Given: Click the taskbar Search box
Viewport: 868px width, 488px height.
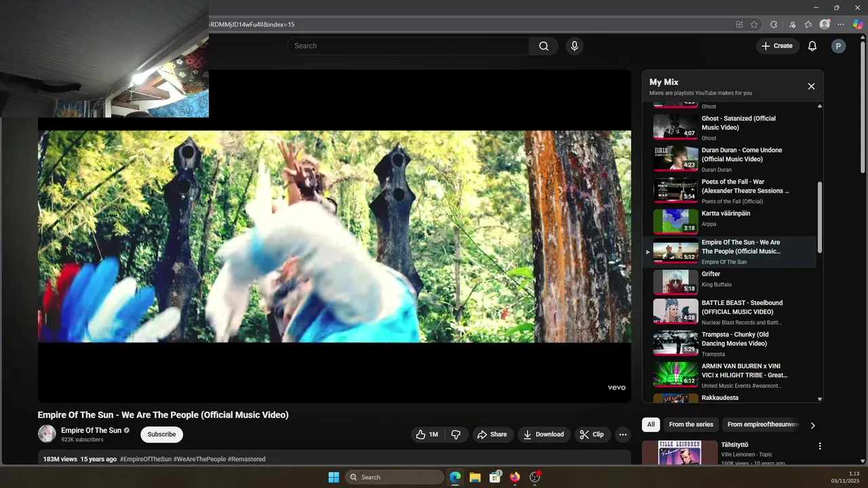Looking at the screenshot, I should (x=395, y=477).
